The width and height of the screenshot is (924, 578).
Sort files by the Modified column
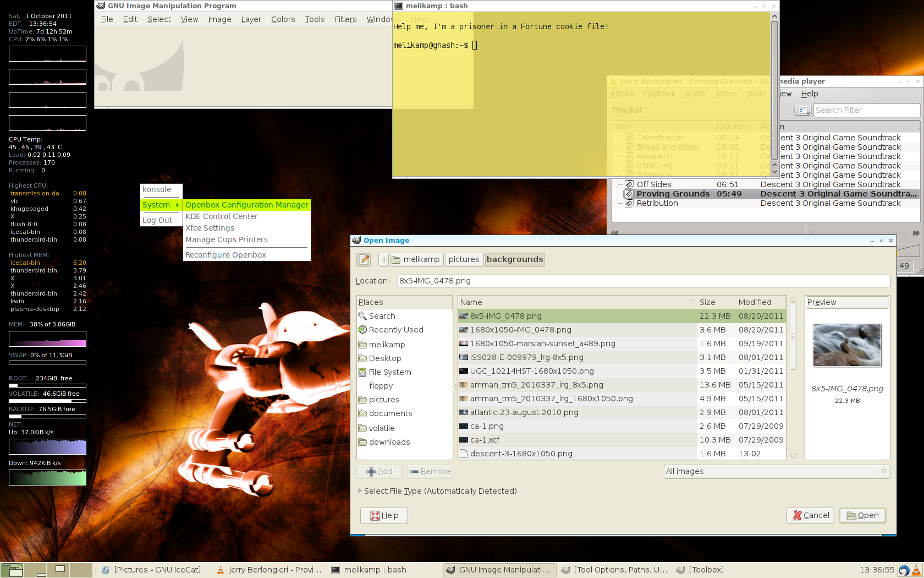click(x=761, y=302)
